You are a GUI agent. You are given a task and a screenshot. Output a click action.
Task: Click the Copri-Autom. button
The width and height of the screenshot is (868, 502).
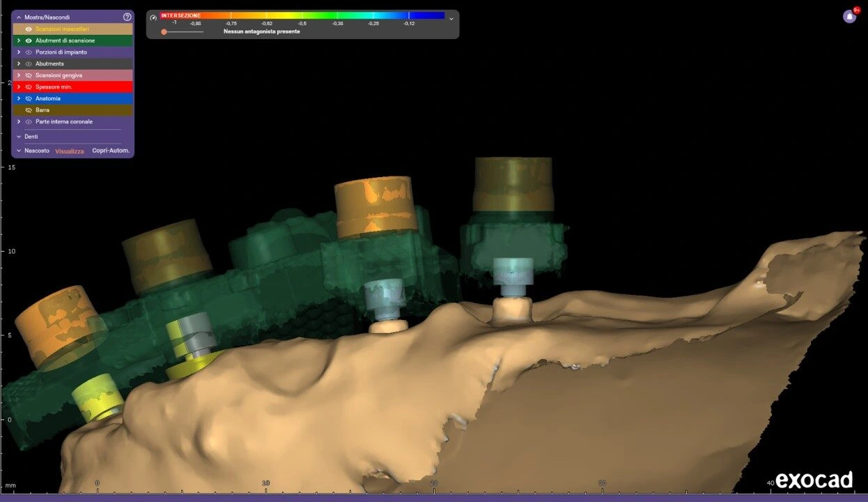(111, 150)
